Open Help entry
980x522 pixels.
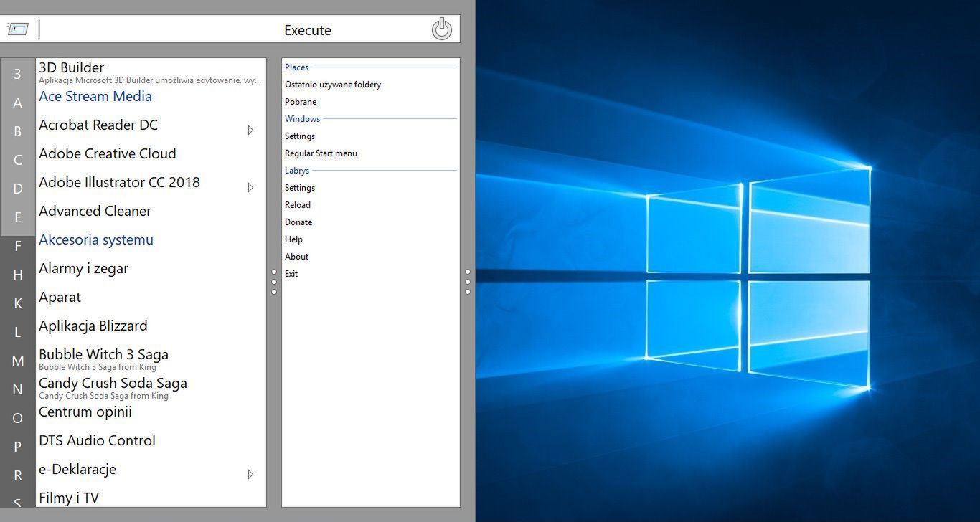pyautogui.click(x=293, y=239)
